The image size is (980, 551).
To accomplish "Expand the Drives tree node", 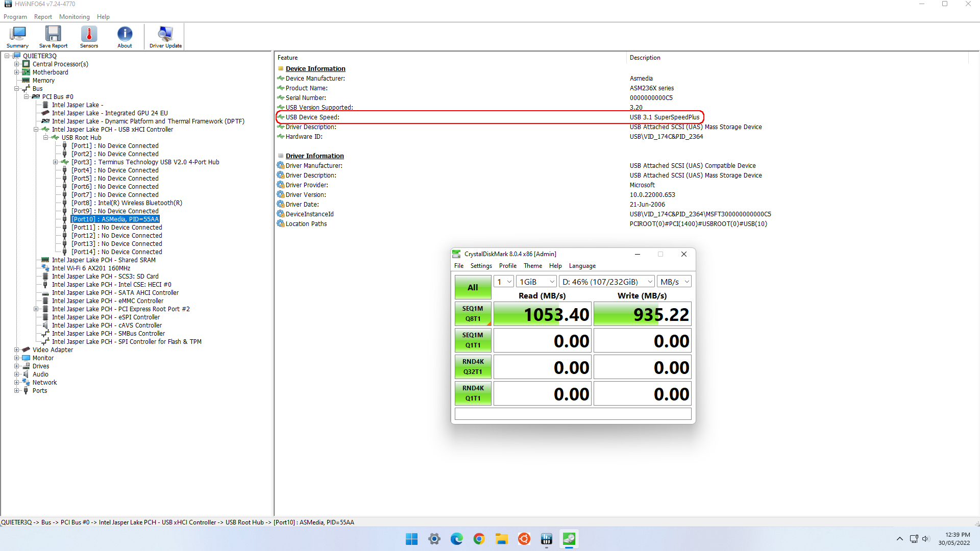I will pos(17,366).
